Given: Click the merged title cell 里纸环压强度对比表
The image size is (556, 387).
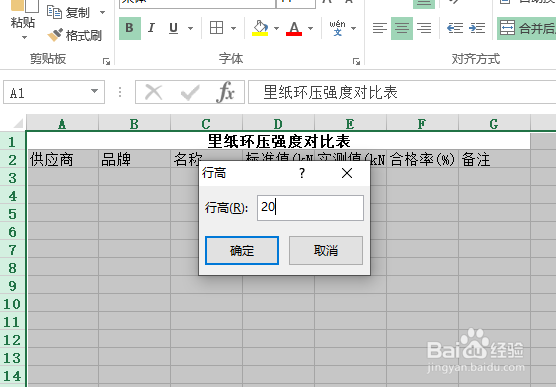Looking at the screenshot, I should 279,141.
